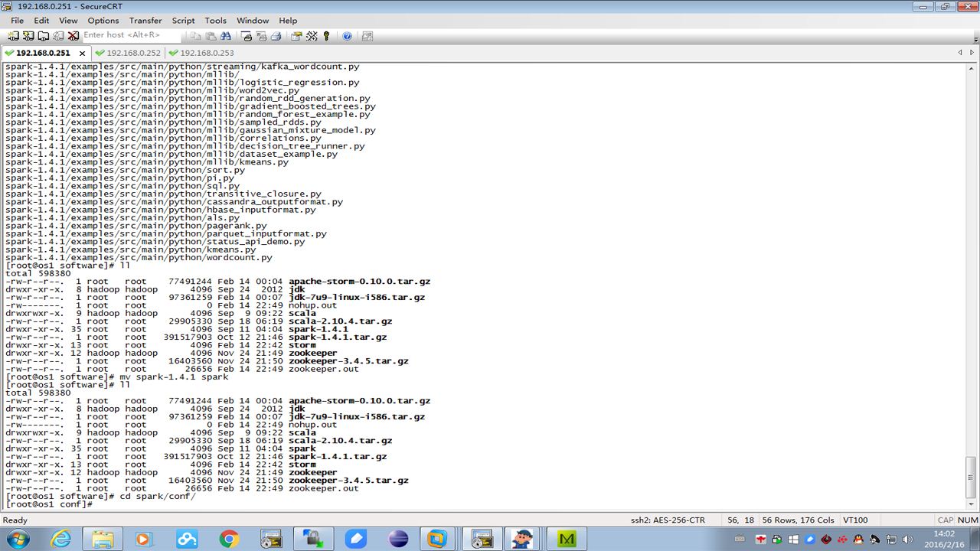Open the File menu
Screen dimensions: 980x551
pos(17,21)
